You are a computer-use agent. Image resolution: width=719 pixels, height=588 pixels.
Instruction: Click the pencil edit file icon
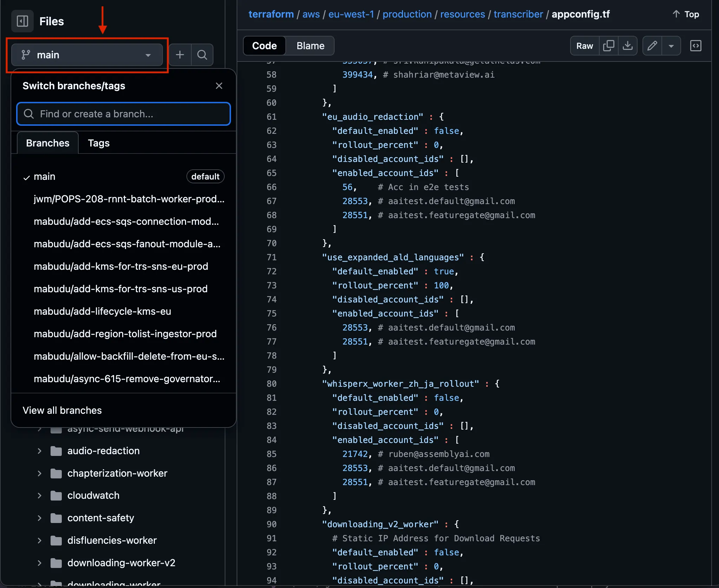(652, 46)
